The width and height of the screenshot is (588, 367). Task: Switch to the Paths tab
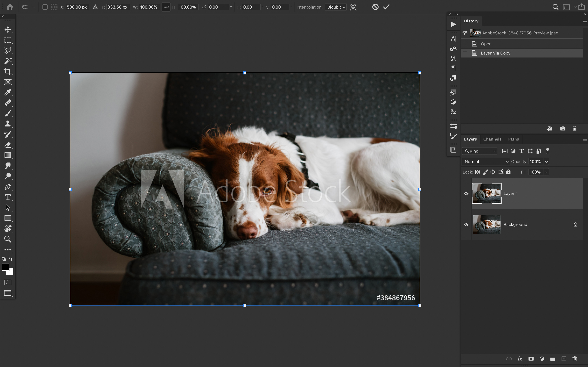(513, 139)
